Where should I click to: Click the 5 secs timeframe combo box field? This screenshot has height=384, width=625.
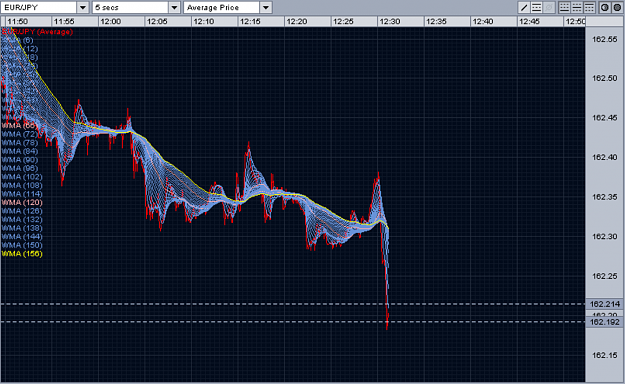coord(130,7)
